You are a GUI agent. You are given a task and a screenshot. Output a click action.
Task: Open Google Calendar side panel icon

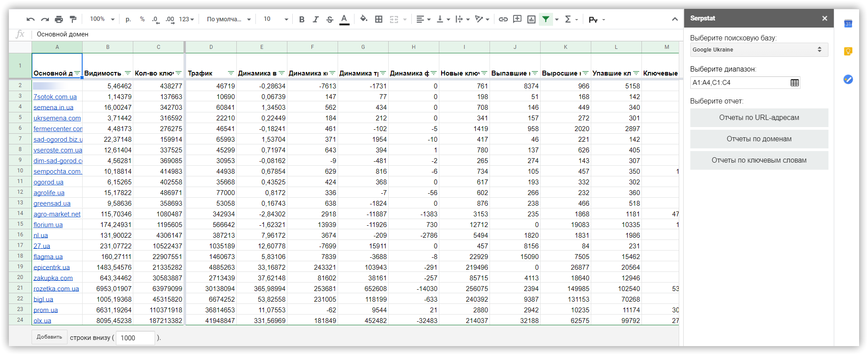pos(848,24)
